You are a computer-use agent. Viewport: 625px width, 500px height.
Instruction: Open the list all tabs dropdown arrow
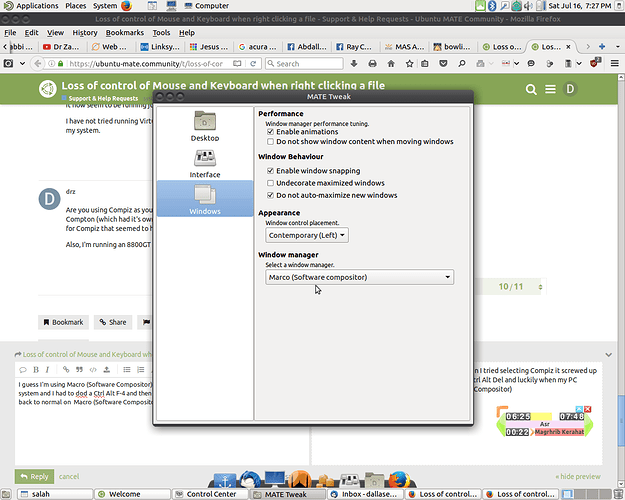(x=617, y=47)
